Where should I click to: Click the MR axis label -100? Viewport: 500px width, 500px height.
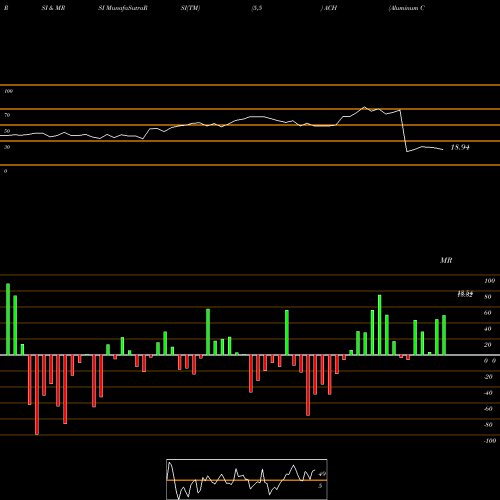pos(490,441)
